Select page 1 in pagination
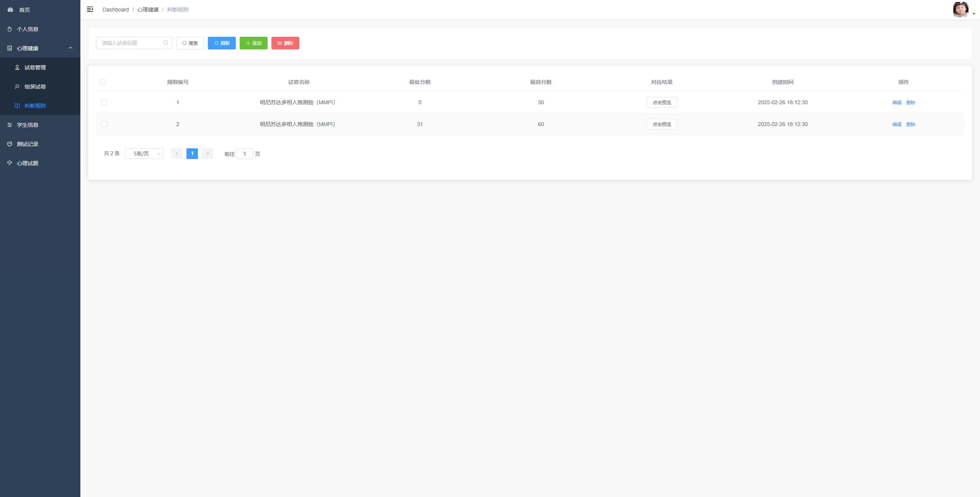 click(192, 154)
